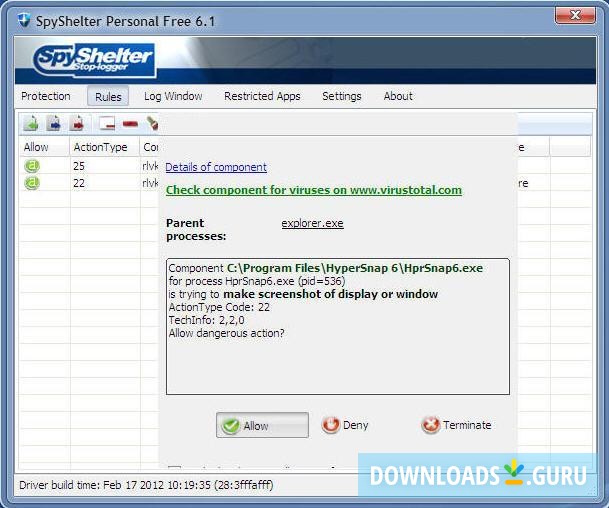
Task: Terminate the HprSnap6 process
Action: pyautogui.click(x=456, y=425)
